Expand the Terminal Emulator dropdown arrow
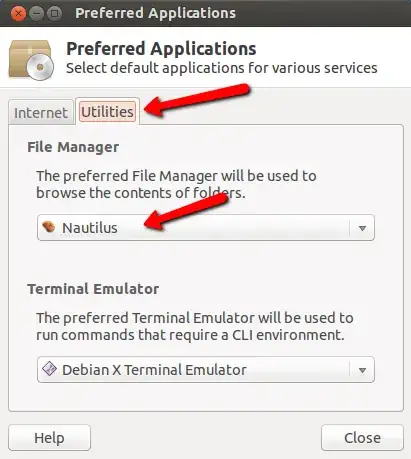411x459 pixels. (x=362, y=370)
